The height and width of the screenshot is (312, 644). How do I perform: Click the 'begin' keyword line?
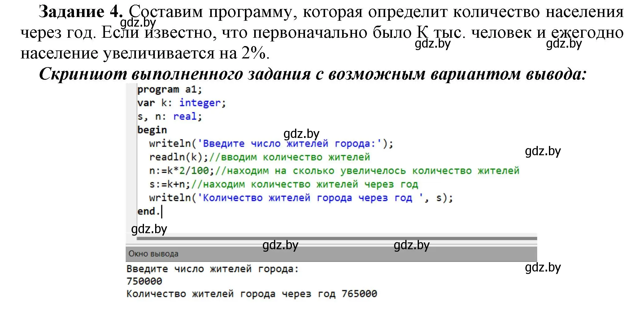coord(152,130)
